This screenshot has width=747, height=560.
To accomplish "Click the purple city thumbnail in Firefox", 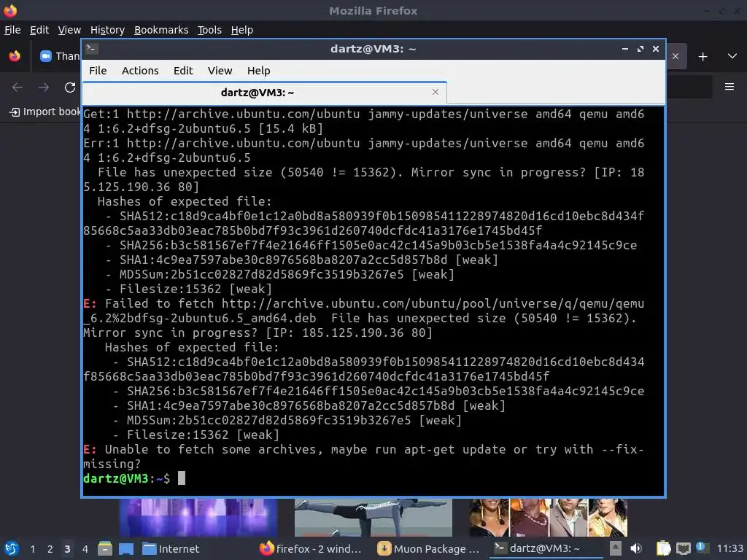I will click(198, 518).
